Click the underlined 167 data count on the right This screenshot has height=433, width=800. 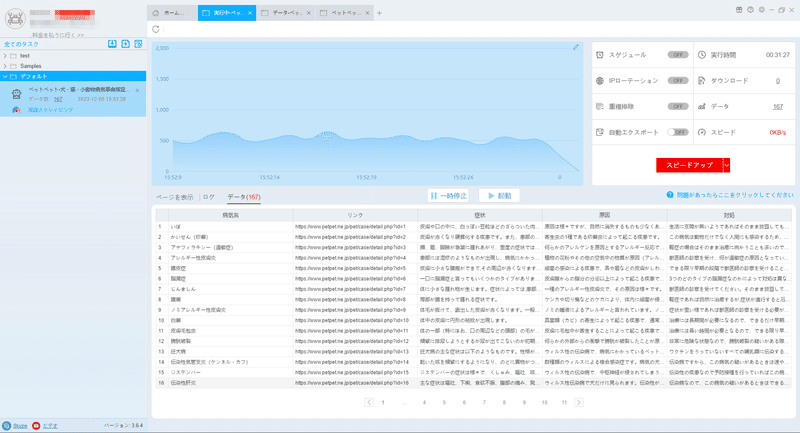778,107
